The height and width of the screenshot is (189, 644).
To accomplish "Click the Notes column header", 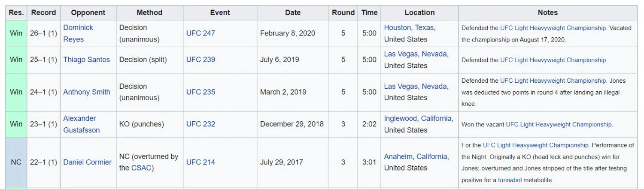I will click(x=547, y=12).
